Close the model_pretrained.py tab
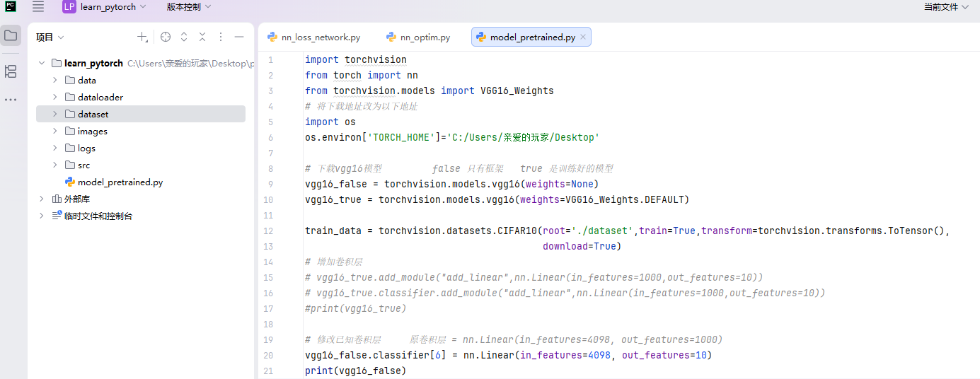The height and width of the screenshot is (379, 980). point(583,37)
